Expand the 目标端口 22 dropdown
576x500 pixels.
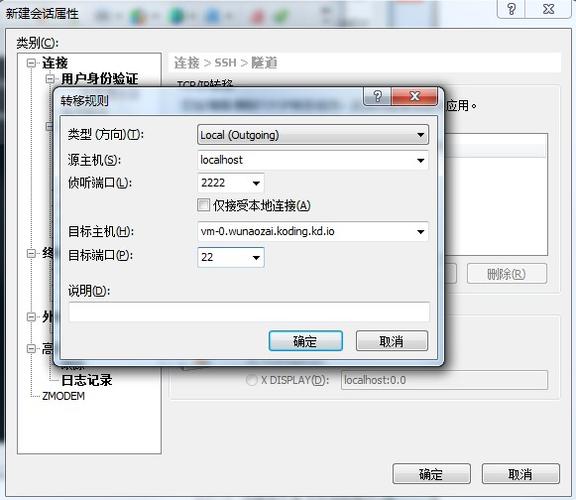pyautogui.click(x=256, y=258)
